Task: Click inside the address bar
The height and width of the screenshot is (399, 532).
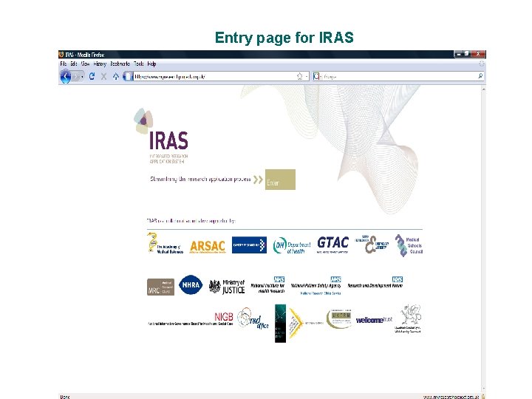Action: (214, 76)
